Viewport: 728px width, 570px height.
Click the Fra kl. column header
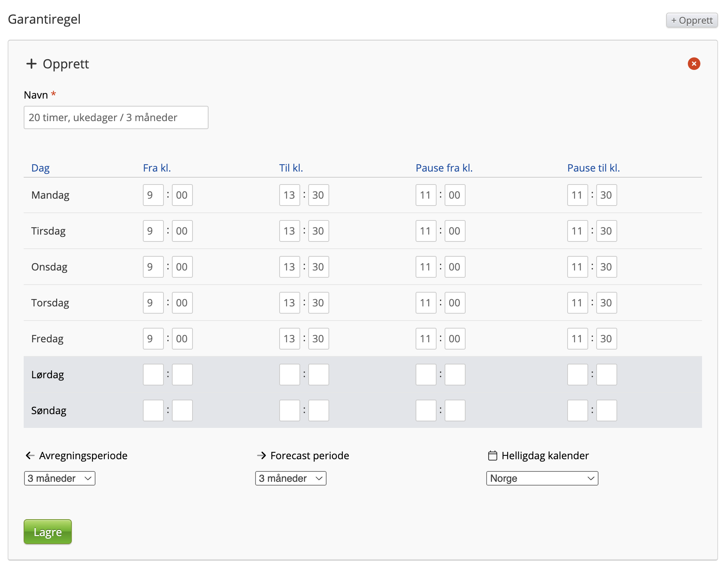157,168
